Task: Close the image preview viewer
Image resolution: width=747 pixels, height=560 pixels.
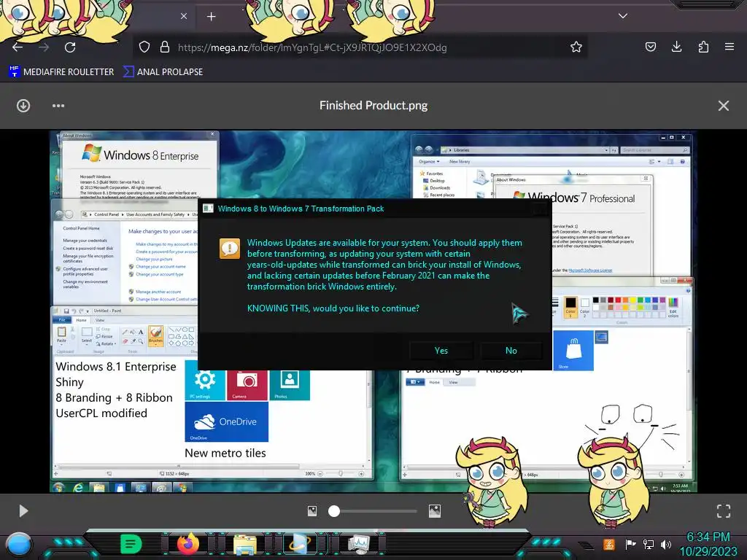Action: 723,106
